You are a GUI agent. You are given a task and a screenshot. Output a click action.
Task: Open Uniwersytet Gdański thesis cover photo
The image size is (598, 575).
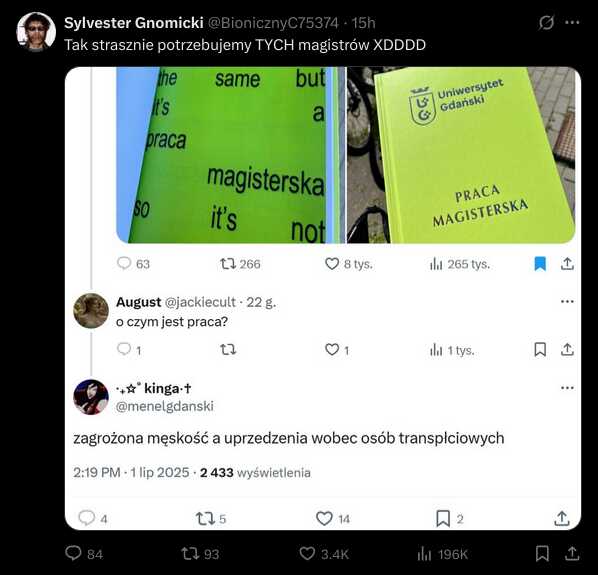click(461, 155)
